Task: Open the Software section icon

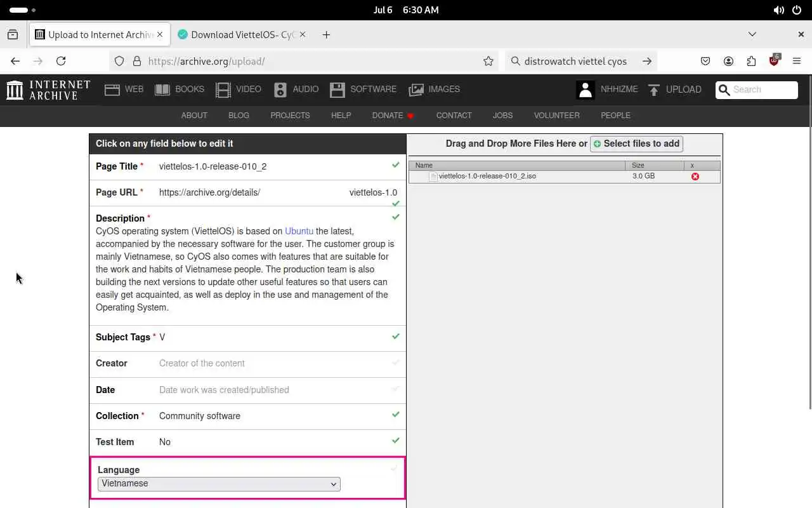Action: 337,90
